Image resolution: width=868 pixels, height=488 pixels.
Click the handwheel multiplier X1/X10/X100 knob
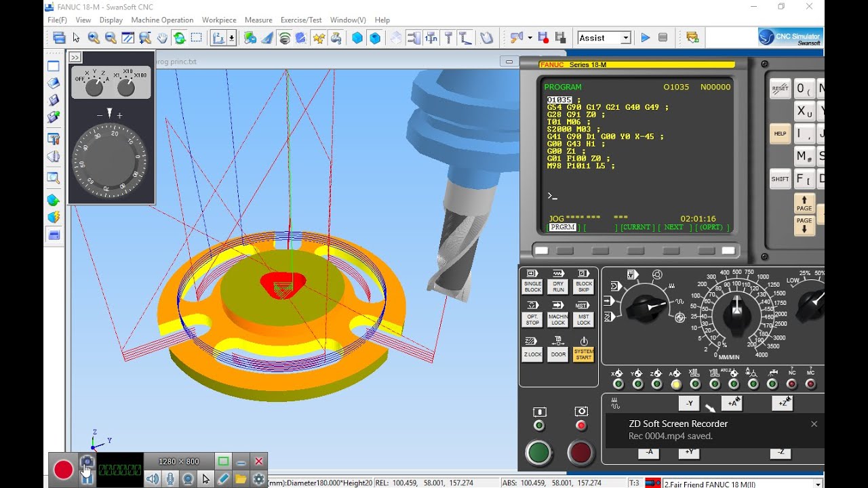(126, 87)
